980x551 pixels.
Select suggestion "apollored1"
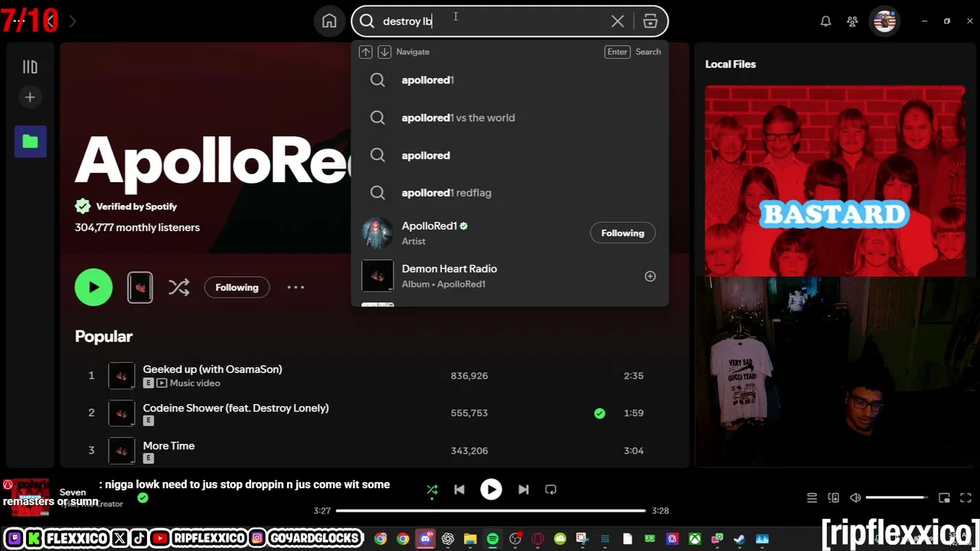(509, 80)
